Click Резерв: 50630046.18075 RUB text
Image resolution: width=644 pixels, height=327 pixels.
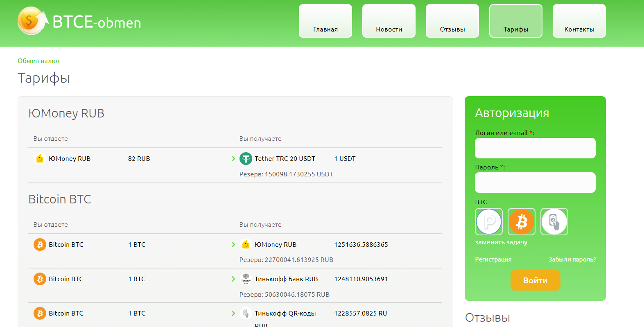(285, 295)
